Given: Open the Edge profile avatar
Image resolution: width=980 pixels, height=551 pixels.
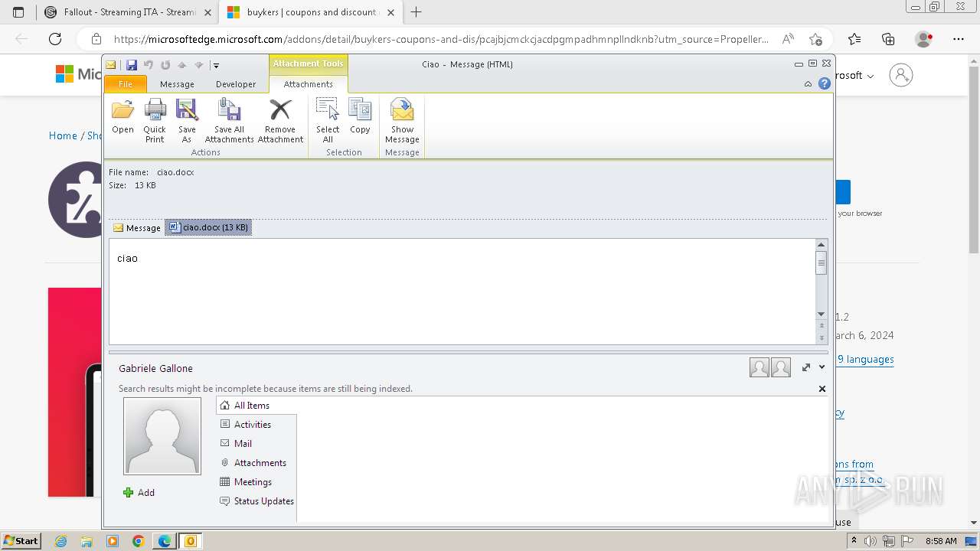Looking at the screenshot, I should tap(924, 39).
